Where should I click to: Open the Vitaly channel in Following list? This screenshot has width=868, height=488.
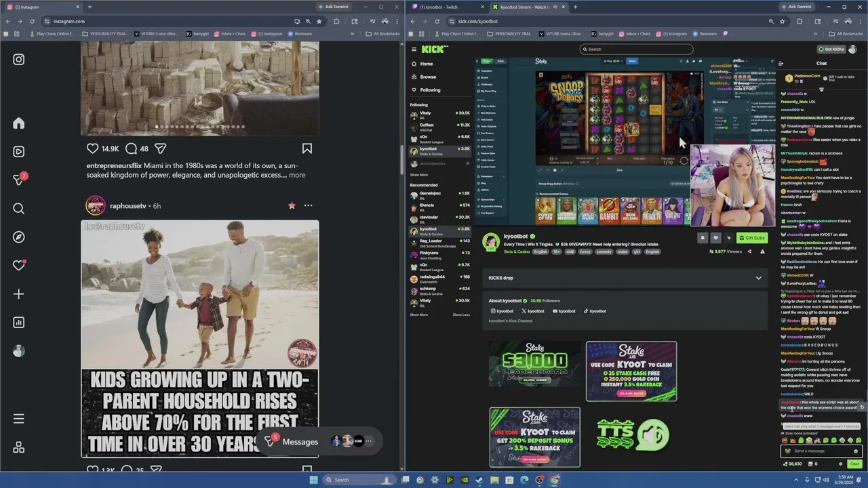point(440,115)
